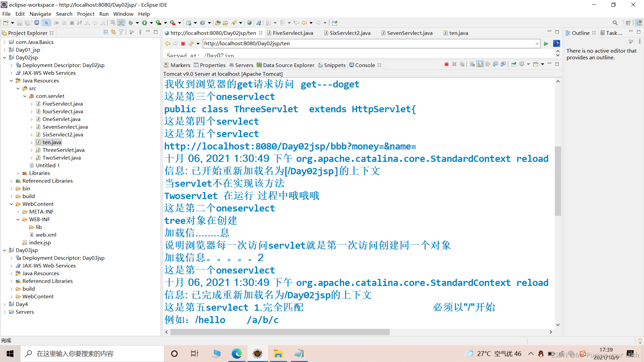Toggle Link with Editor in Project Explorer

113,32
